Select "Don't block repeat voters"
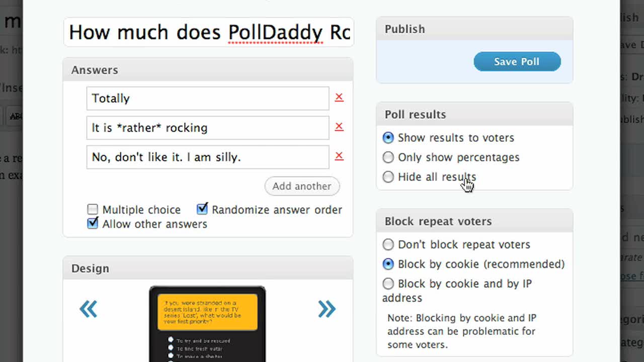Screen dimensions: 644x362 pyautogui.click(x=388, y=244)
